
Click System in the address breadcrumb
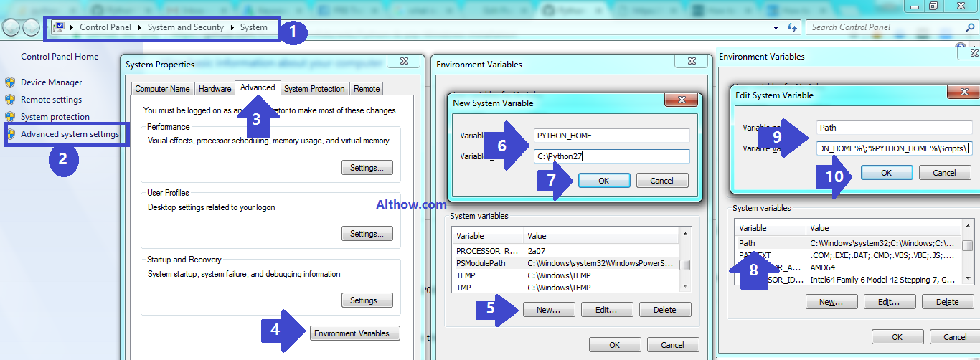click(254, 27)
